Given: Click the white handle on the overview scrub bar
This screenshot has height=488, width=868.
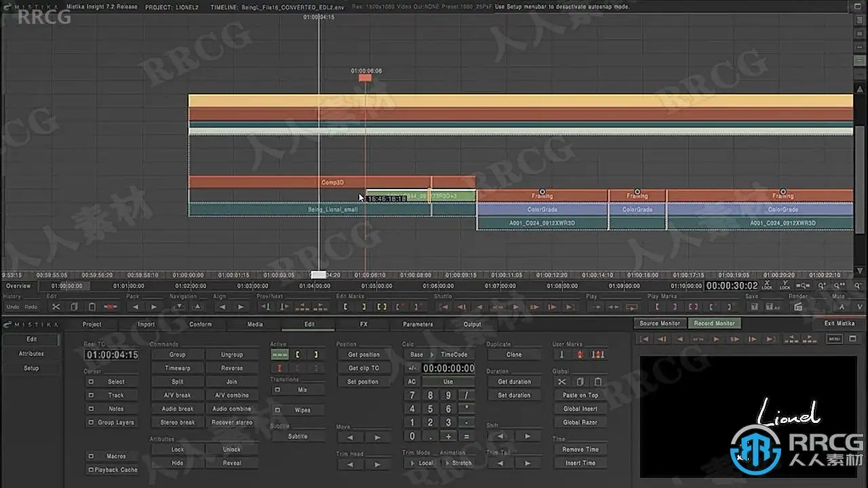Looking at the screenshot, I should (x=318, y=274).
